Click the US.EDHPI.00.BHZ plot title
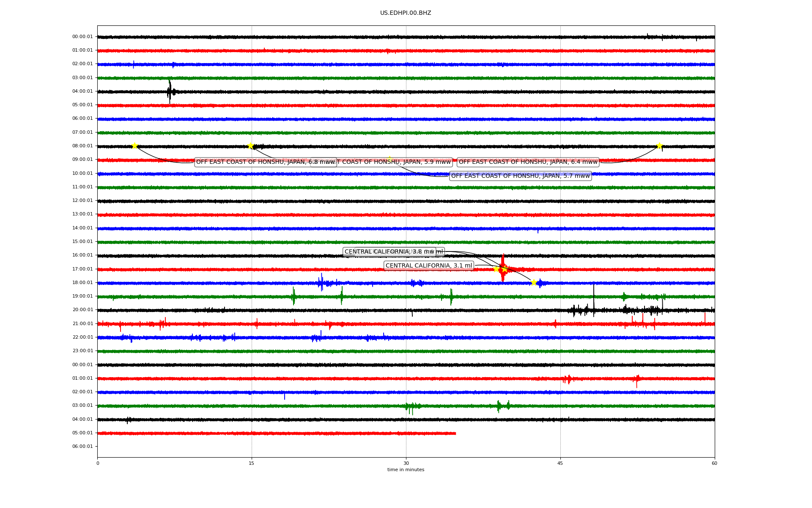 (x=406, y=13)
